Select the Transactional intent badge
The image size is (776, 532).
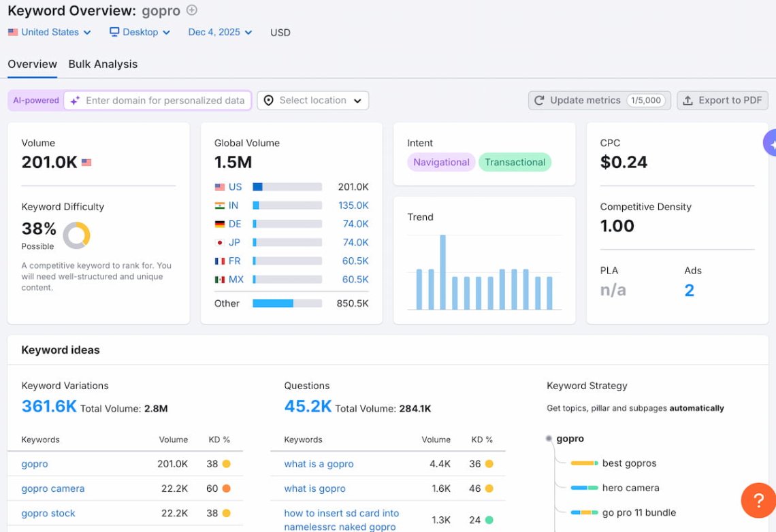coord(515,162)
